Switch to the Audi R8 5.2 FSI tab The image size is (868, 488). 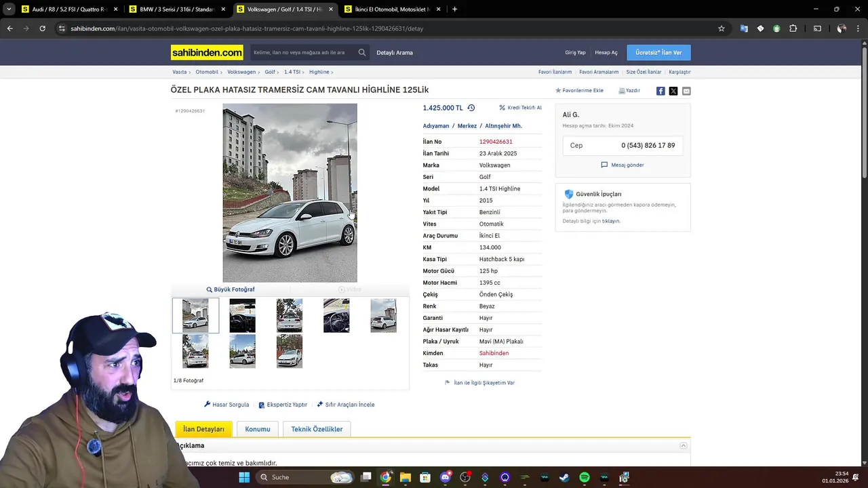coord(68,9)
